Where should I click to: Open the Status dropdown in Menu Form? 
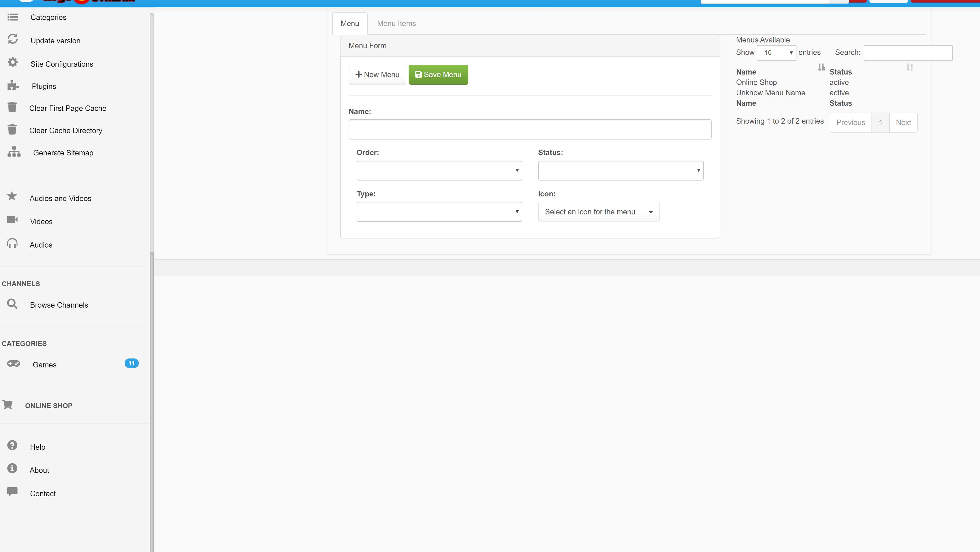(620, 170)
